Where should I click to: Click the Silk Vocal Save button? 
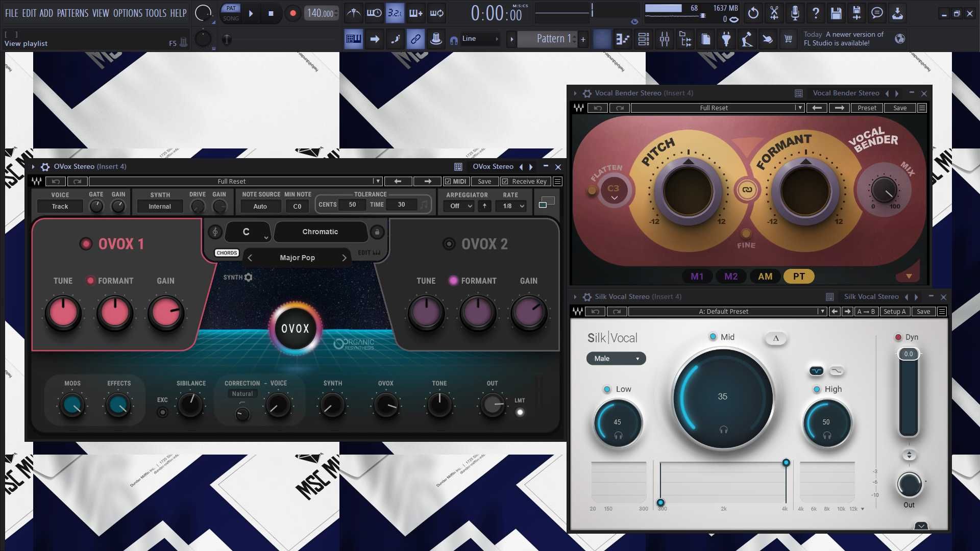(923, 312)
